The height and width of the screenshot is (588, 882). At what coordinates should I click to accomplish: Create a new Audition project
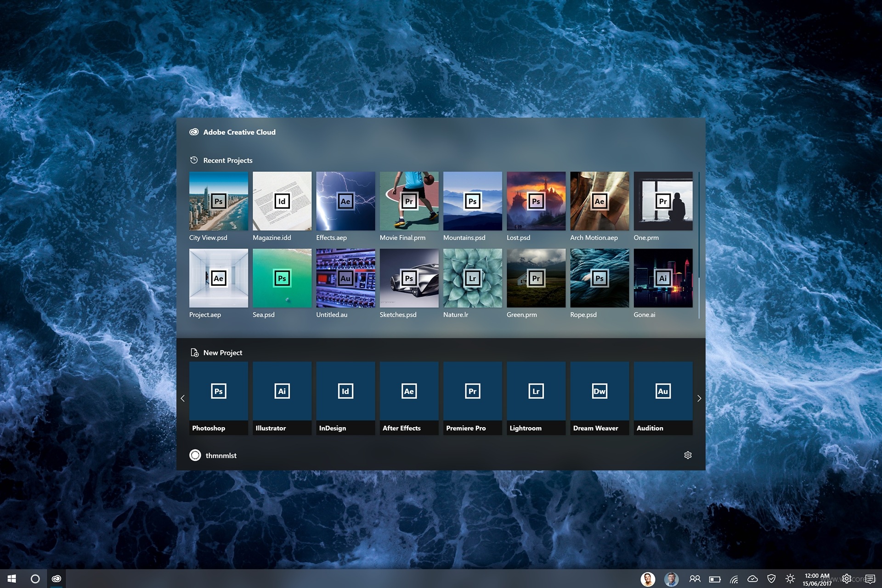click(663, 398)
